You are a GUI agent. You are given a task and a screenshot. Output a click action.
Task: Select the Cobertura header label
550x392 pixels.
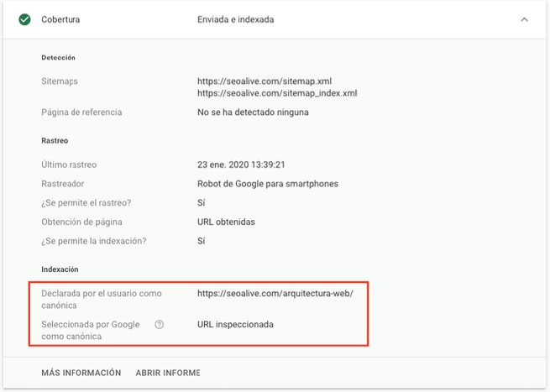click(x=60, y=19)
